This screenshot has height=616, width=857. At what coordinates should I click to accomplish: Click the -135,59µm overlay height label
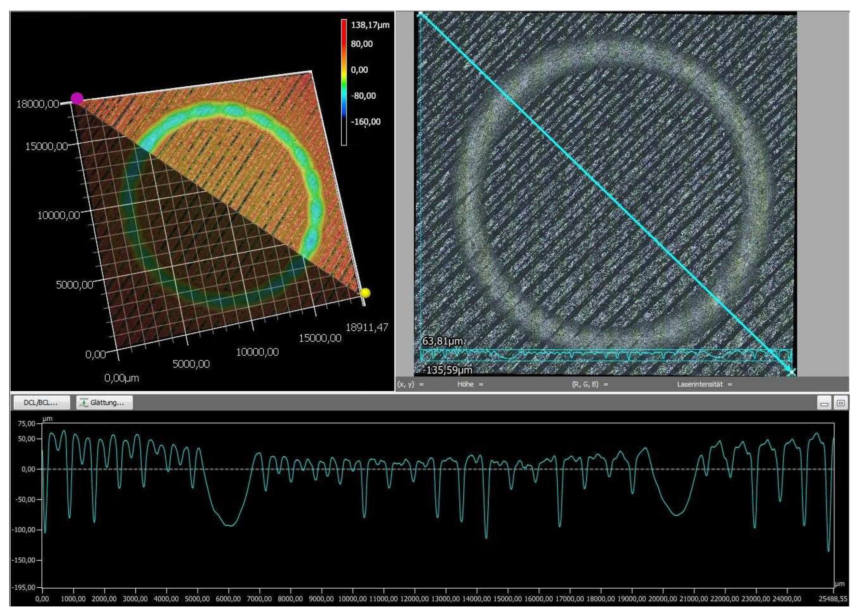[447, 370]
